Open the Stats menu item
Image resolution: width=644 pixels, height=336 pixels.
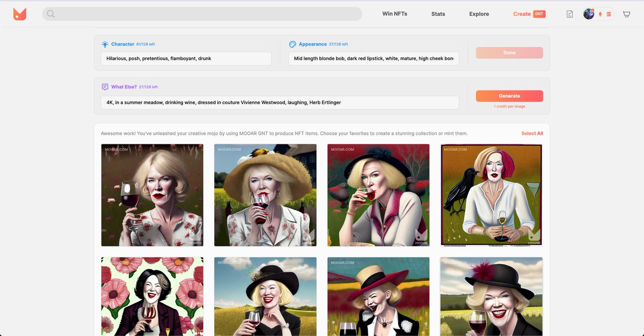click(x=438, y=14)
